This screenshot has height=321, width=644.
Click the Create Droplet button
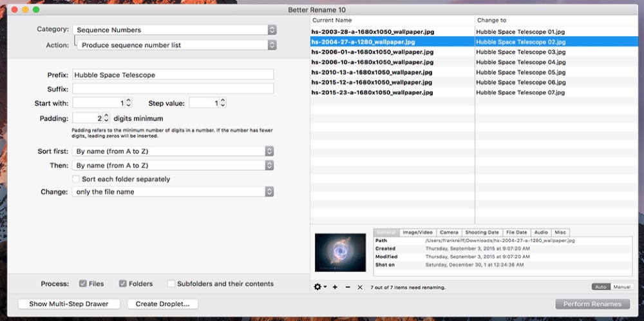click(163, 304)
